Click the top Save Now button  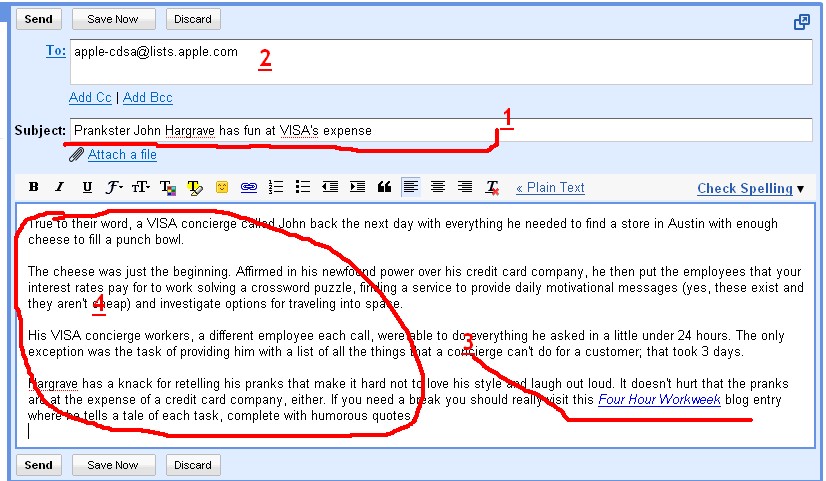[113, 19]
